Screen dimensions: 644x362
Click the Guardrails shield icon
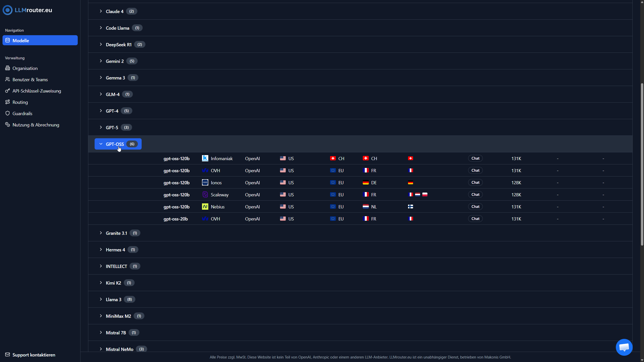[8, 113]
